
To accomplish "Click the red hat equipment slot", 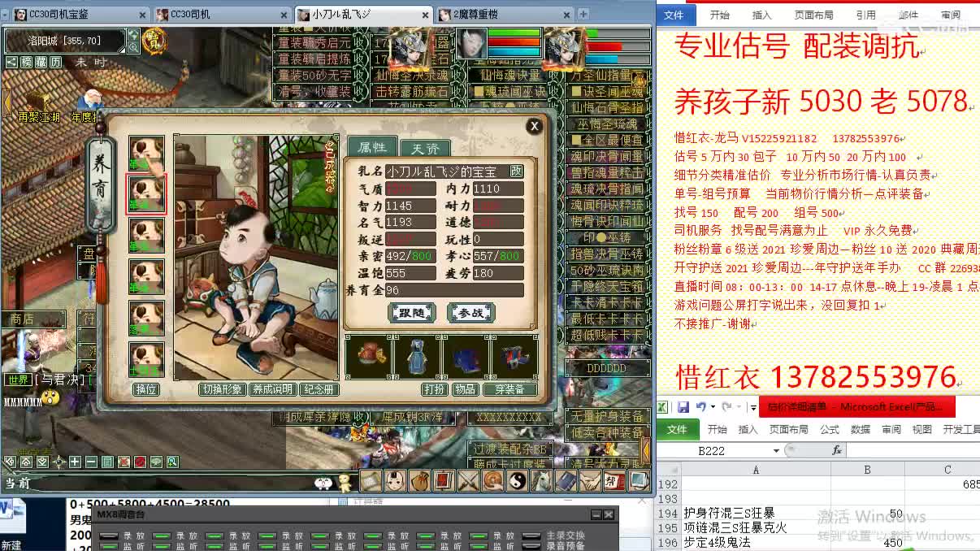I will click(368, 357).
